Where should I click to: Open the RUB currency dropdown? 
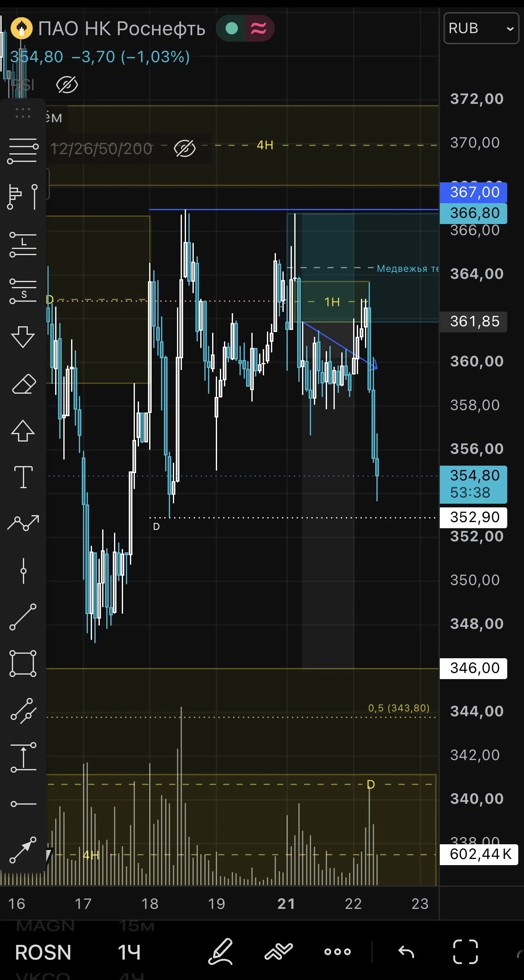(481, 28)
